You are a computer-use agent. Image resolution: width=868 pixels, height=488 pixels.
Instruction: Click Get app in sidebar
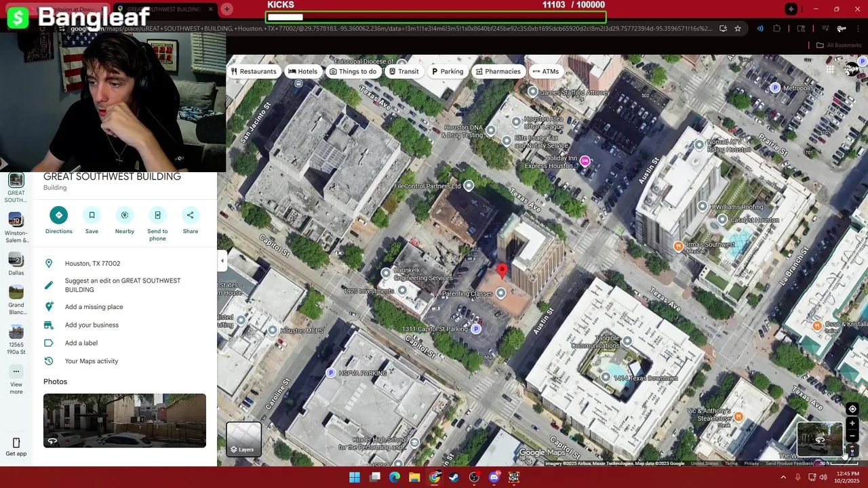coord(16,447)
